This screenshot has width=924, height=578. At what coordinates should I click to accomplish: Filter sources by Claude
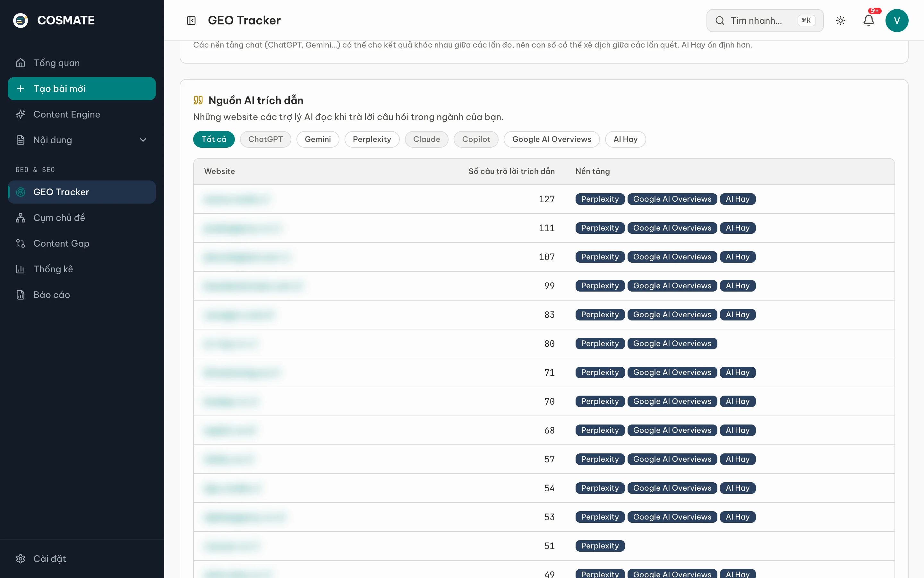pos(426,139)
